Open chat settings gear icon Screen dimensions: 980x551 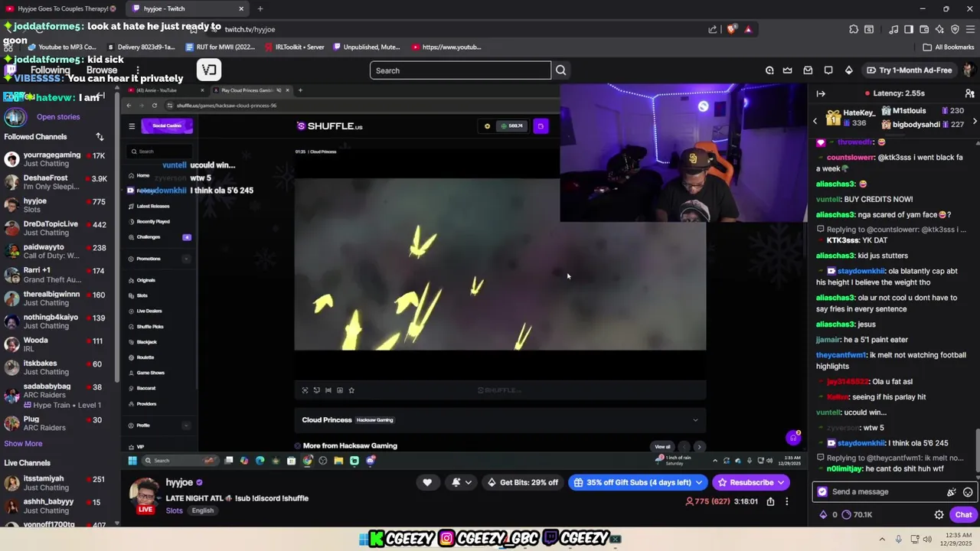click(939, 515)
